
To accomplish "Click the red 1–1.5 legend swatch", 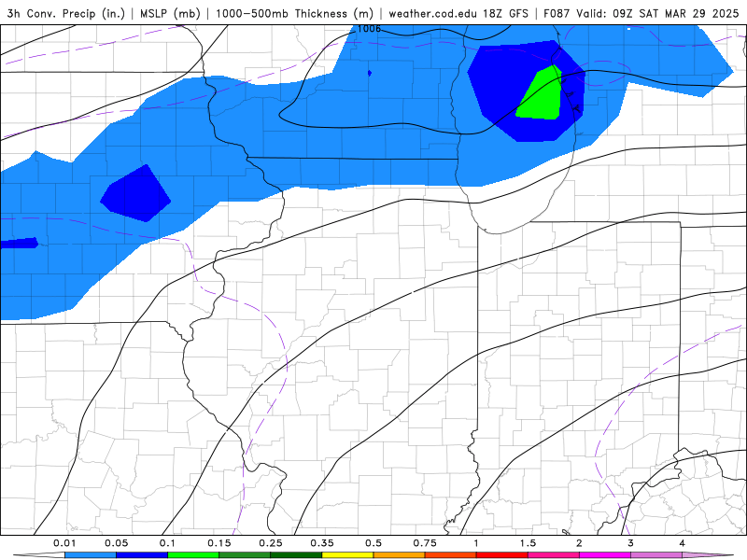I will click(502, 555).
